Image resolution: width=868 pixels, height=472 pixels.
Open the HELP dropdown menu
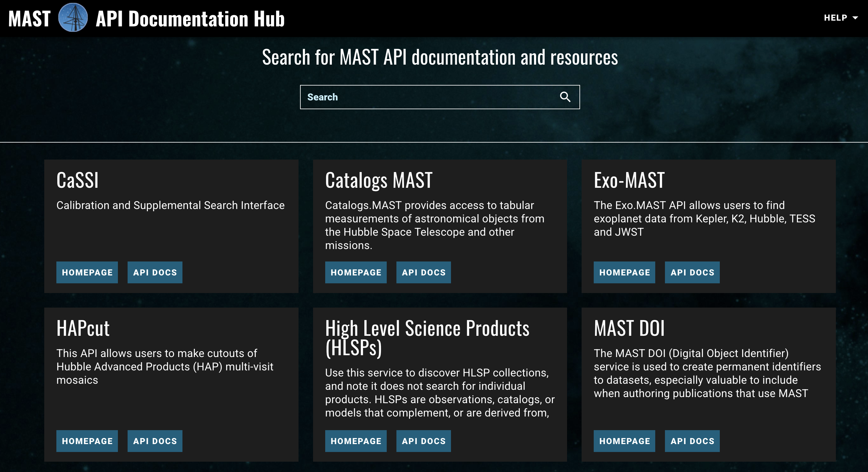840,18
